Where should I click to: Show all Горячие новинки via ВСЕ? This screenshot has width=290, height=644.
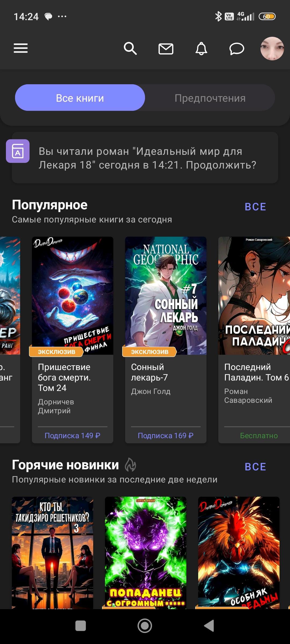pyautogui.click(x=255, y=467)
